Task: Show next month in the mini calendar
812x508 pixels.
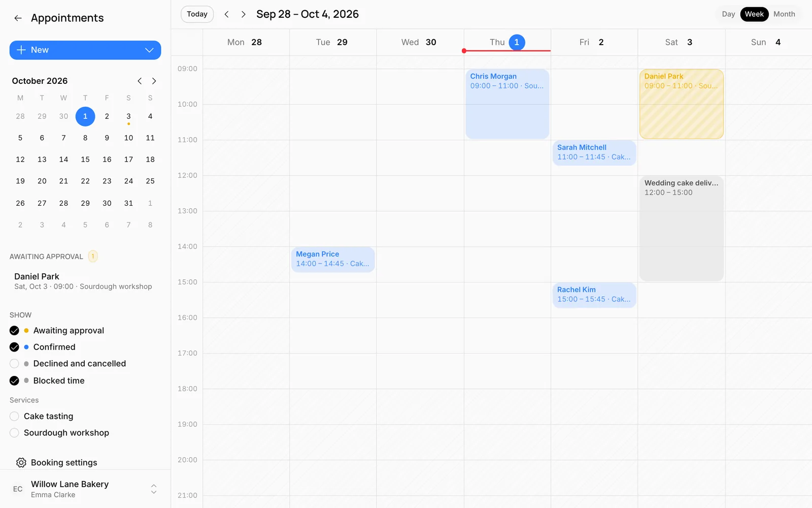Action: pos(154,81)
